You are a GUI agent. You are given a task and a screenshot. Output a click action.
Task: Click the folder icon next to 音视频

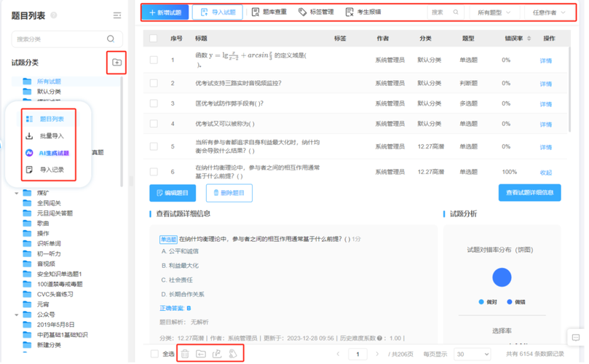pos(27,264)
